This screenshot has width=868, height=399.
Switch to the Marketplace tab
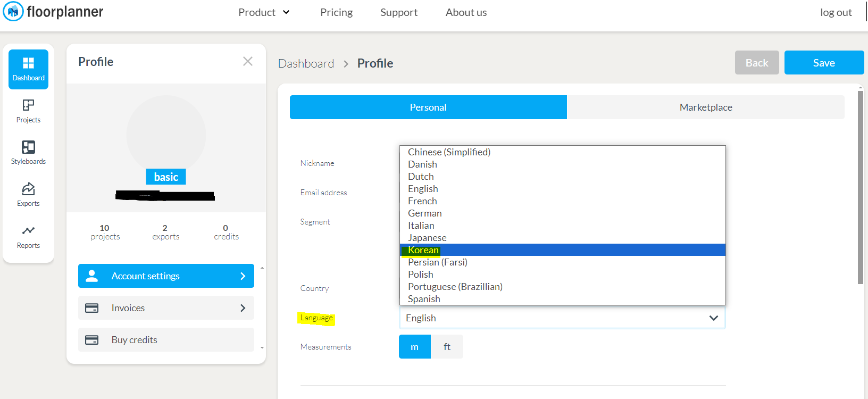tap(706, 107)
